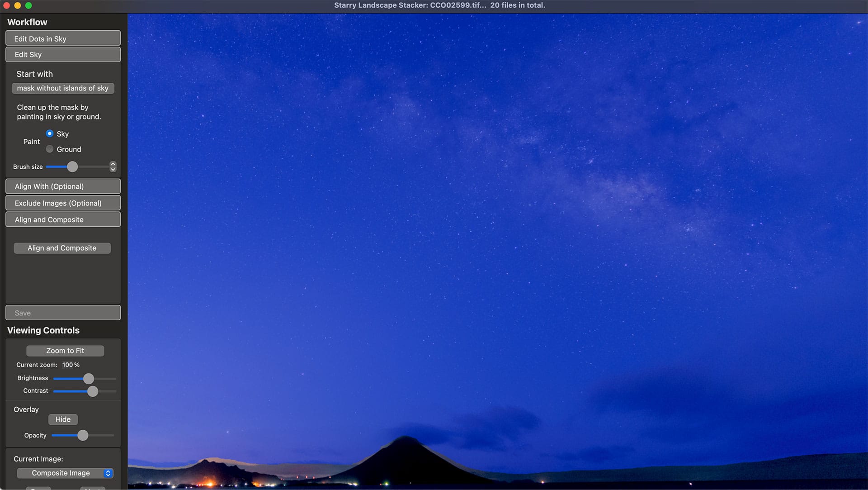Expand Exclude Images (Optional) section
This screenshot has height=490, width=868.
click(63, 203)
